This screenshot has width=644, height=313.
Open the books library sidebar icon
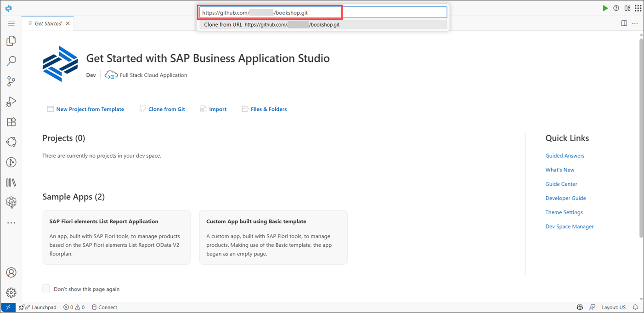click(x=11, y=182)
